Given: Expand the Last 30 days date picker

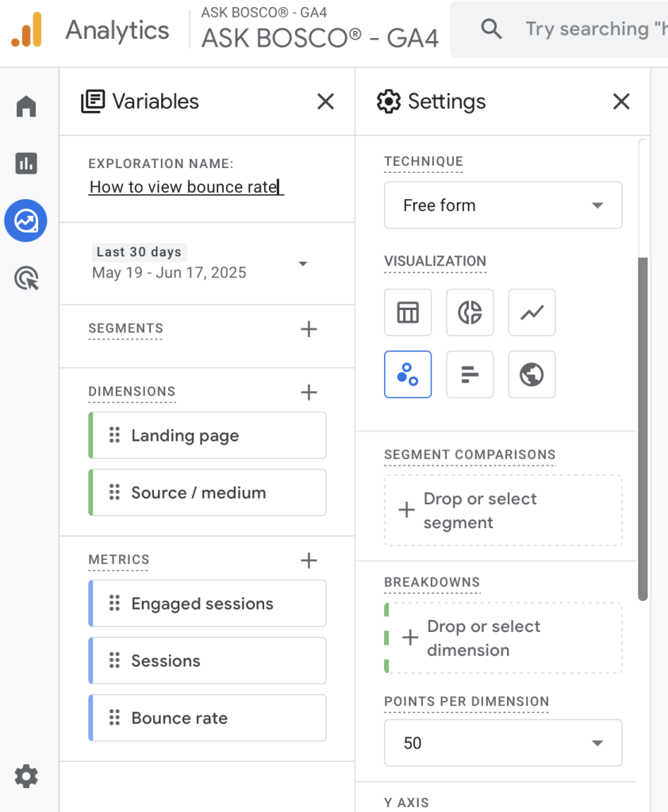Looking at the screenshot, I should coord(302,263).
